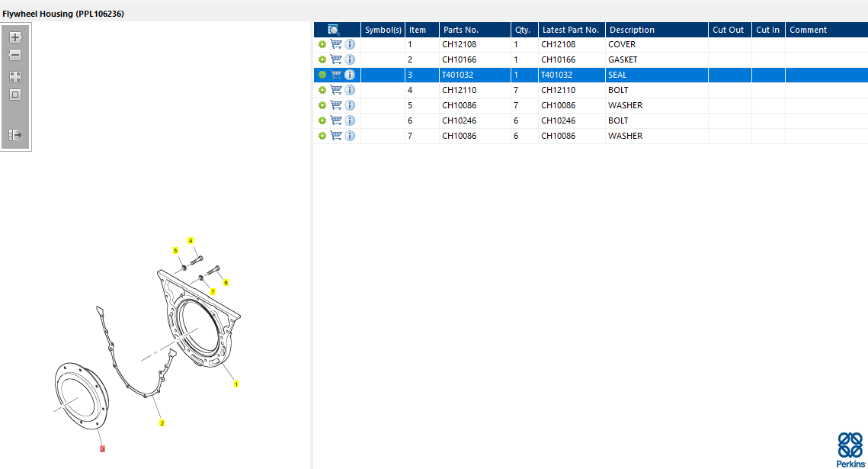Click the GASKET description cell
This screenshot has height=469, width=868.
click(x=657, y=59)
